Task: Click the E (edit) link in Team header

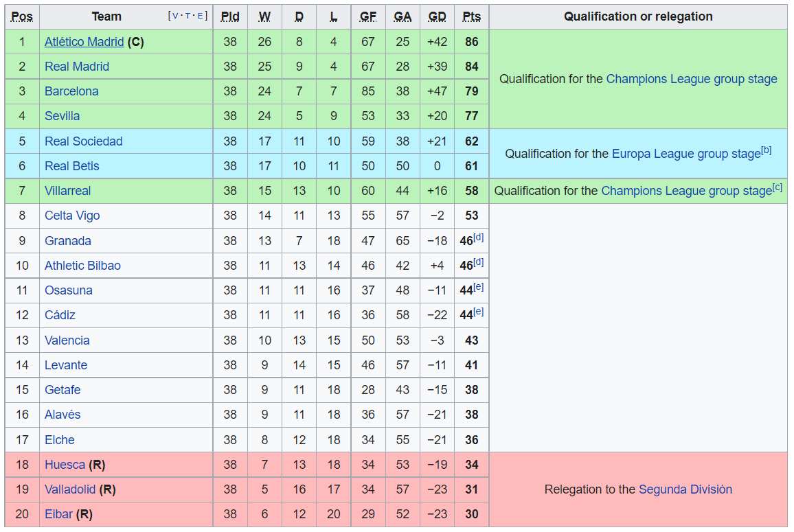Action: 201,16
